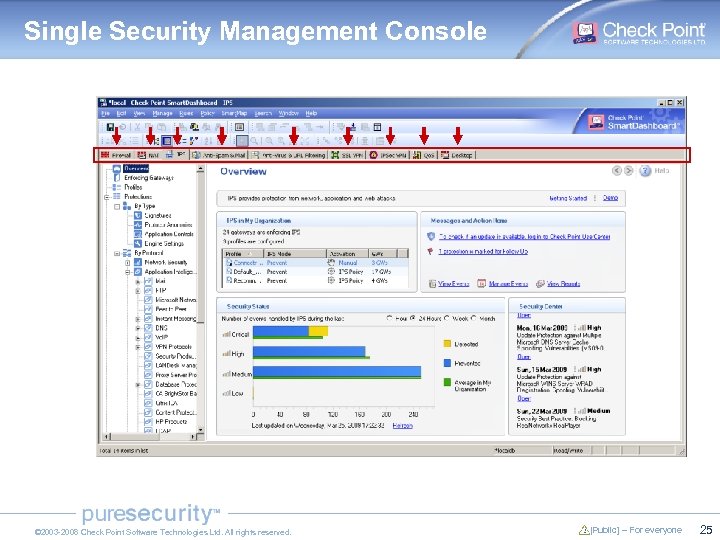Collapse the By Protocol node

117,253
